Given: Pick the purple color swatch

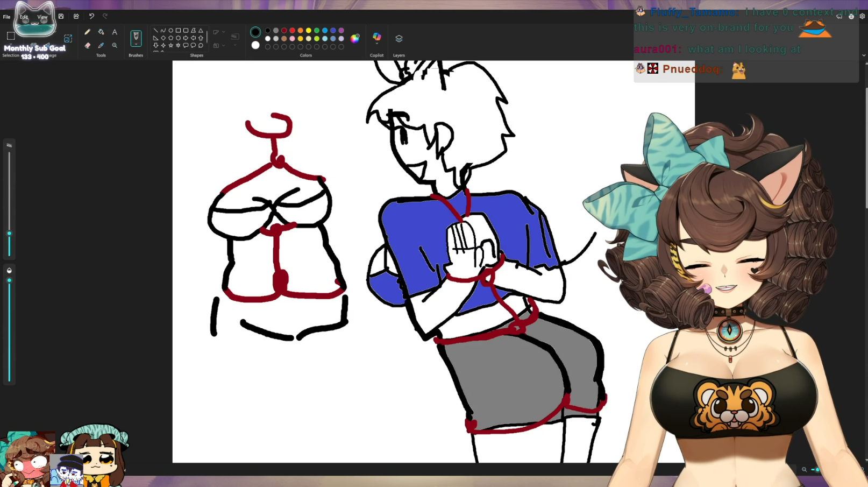Looking at the screenshot, I should (341, 31).
